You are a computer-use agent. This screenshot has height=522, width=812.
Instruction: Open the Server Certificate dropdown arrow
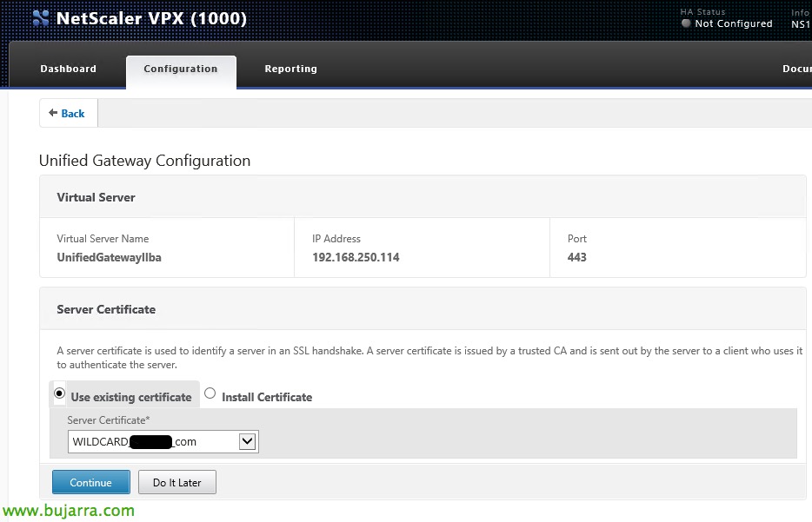248,441
